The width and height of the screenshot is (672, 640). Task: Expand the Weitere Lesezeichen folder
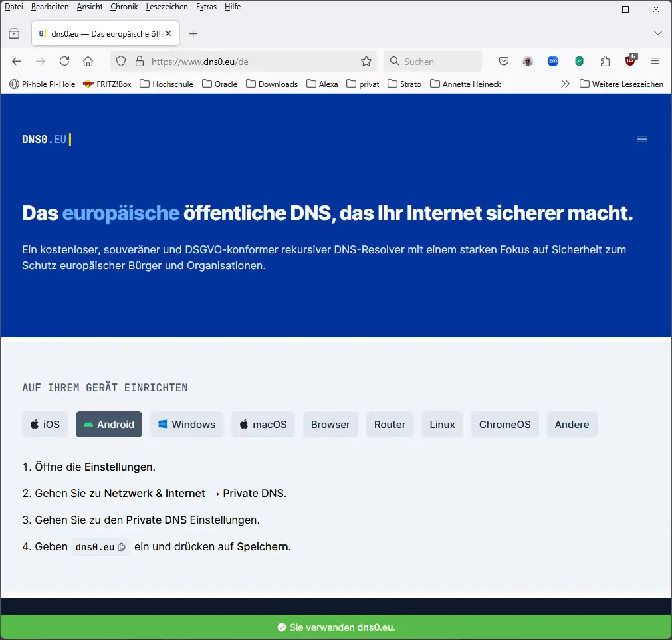point(621,84)
